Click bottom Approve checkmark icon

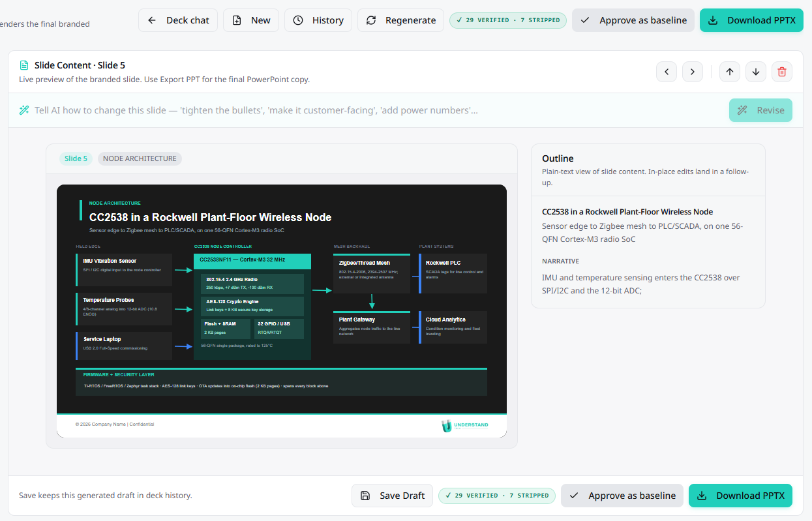575,496
